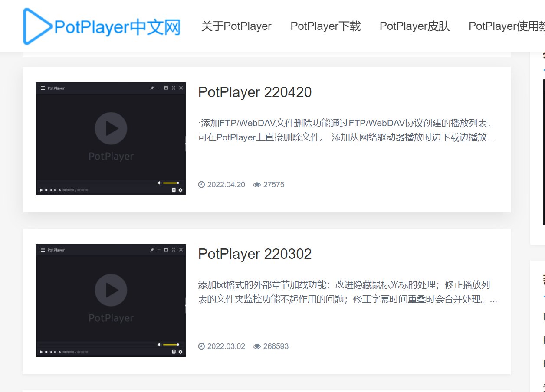Click the PotPlayer中文网 site logo
The image size is (545, 392).
click(102, 26)
